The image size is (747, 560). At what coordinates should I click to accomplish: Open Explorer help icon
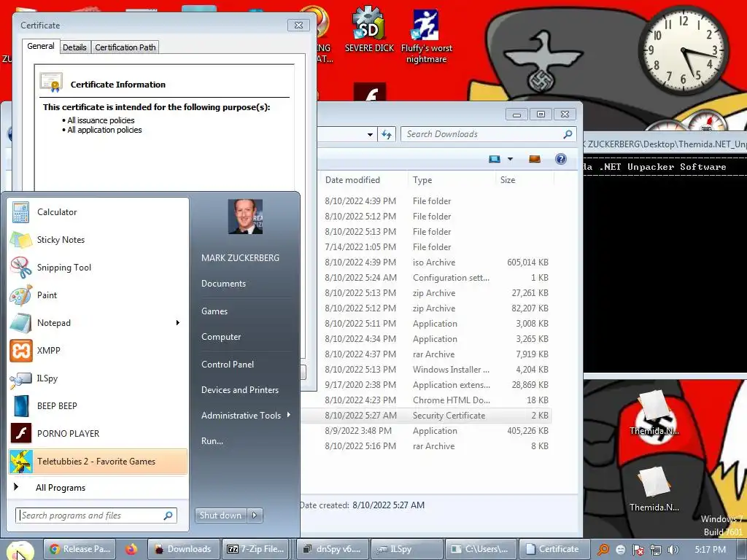561,159
